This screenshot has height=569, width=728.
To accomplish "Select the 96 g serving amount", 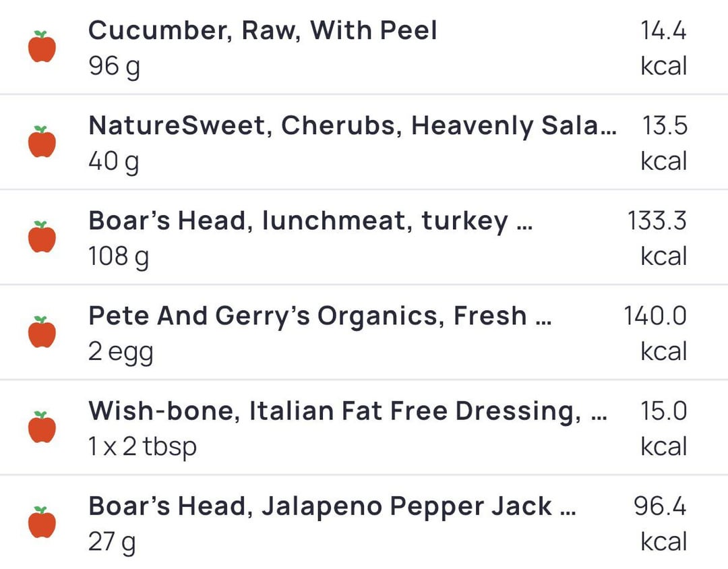I will point(114,67).
